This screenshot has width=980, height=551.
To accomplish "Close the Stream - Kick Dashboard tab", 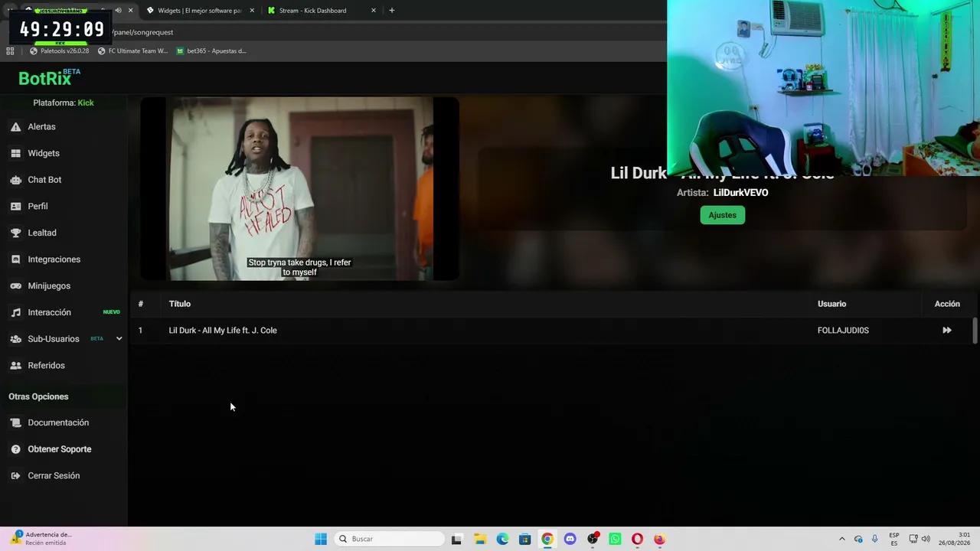I will coord(374,11).
